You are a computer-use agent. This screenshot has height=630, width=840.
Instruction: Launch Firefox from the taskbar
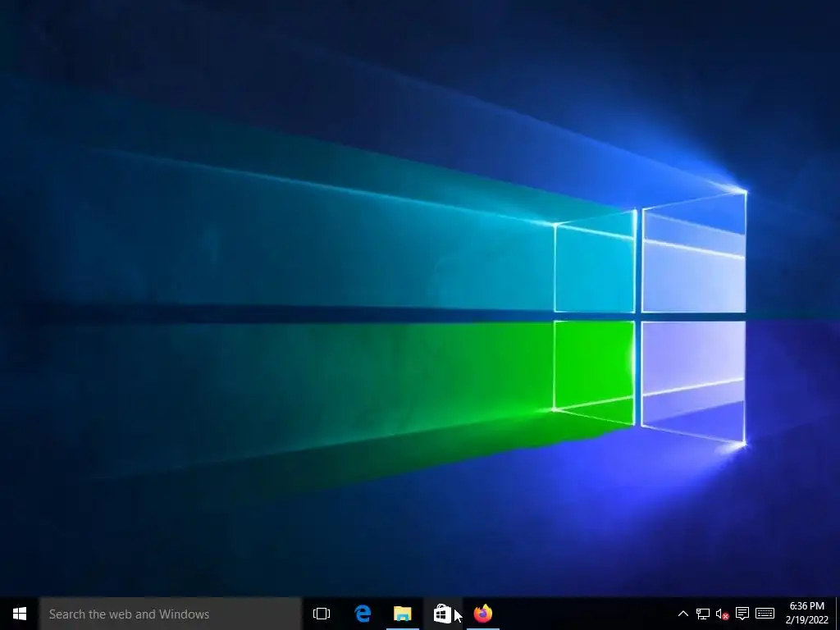pyautogui.click(x=482, y=614)
